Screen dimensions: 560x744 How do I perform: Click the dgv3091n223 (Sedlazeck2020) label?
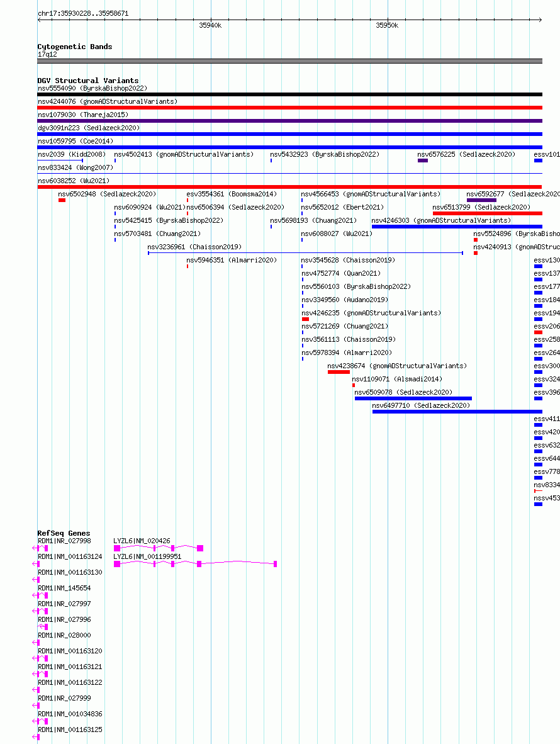click(x=89, y=128)
